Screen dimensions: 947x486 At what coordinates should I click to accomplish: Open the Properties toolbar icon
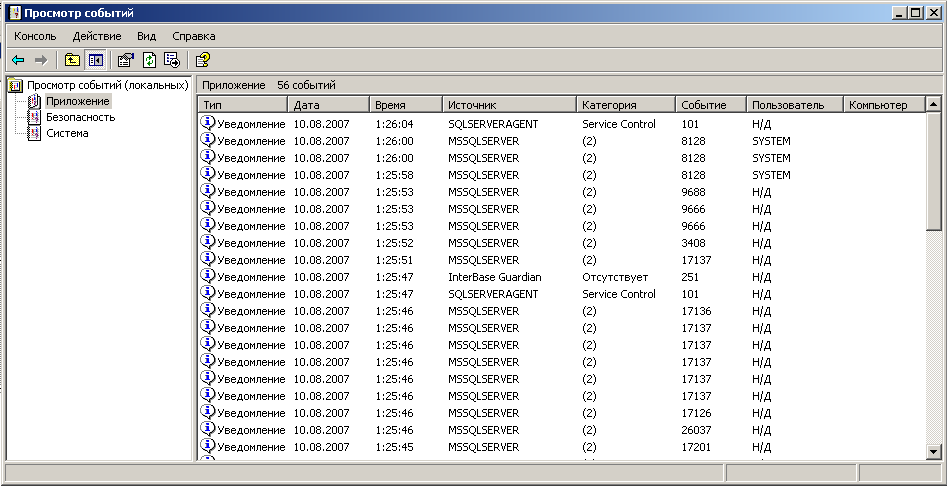[125, 60]
